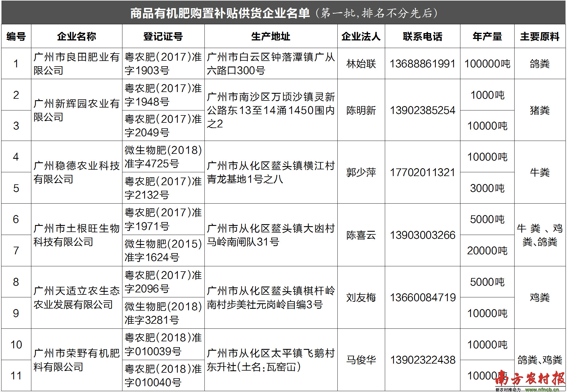Viewport: 567px width, 392px height.
Task: Select certificate 粤农肥(2018)准字010040号
Action: coord(163,376)
